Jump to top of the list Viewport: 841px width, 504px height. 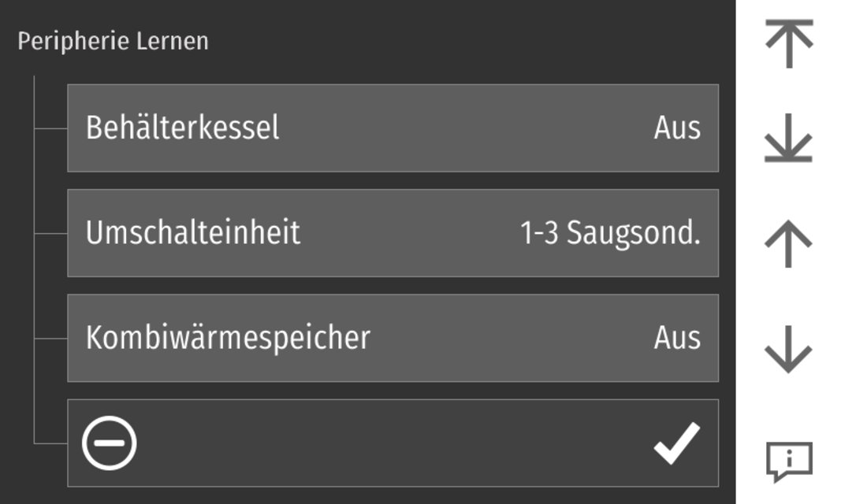click(788, 44)
